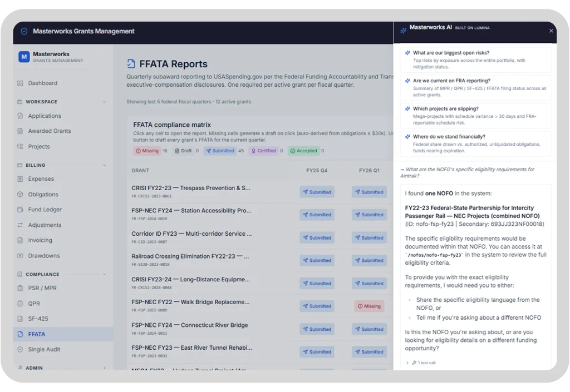Image resolution: width=570 pixels, height=392 pixels.
Task: Ask 'Which projects are slipping?'
Action: (476, 116)
